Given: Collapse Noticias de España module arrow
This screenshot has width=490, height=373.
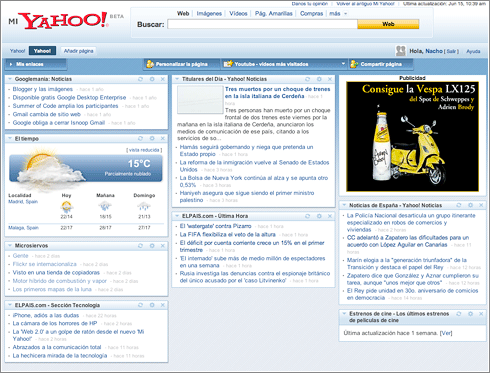Looking at the screenshot, I should (x=344, y=205).
